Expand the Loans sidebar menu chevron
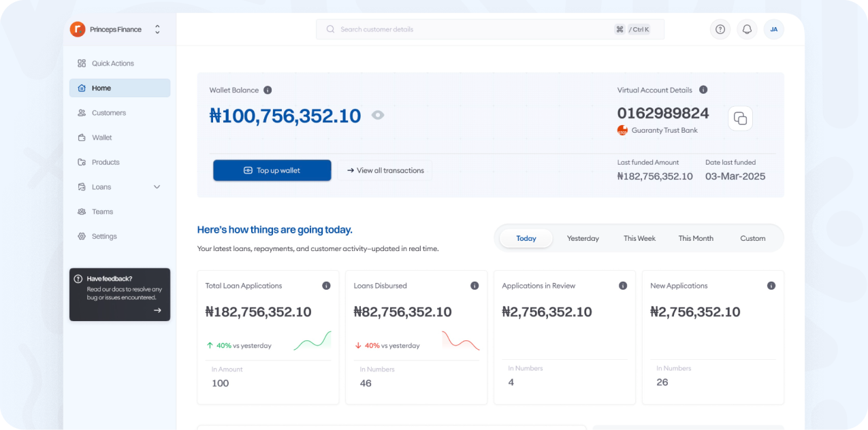Image resolution: width=868 pixels, height=430 pixels. click(157, 187)
